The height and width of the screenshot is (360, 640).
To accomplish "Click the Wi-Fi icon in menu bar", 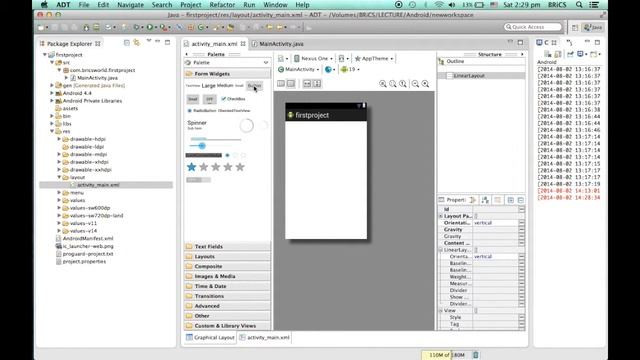I will (x=439, y=5).
